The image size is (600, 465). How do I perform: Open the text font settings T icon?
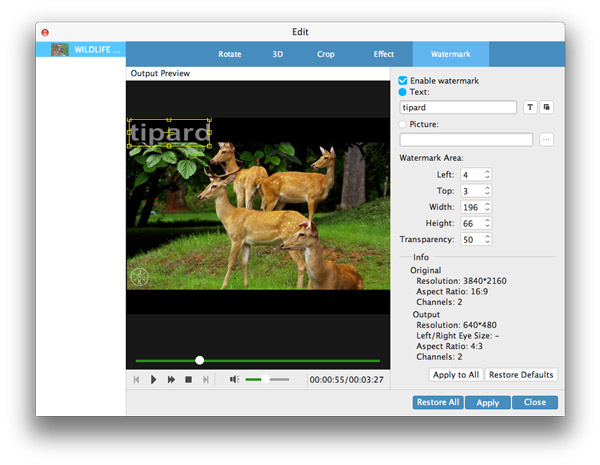click(530, 107)
